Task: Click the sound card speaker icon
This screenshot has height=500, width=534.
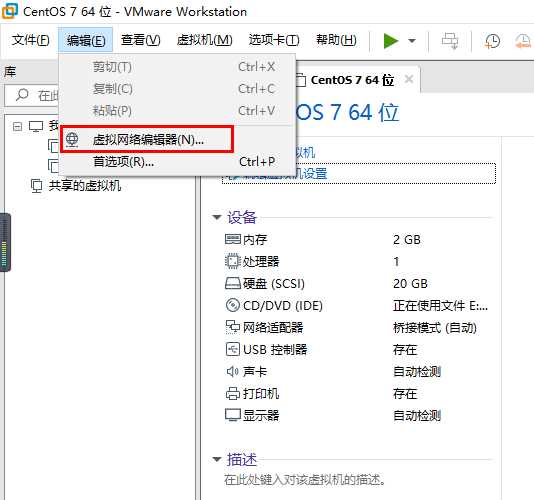Action: point(232,371)
